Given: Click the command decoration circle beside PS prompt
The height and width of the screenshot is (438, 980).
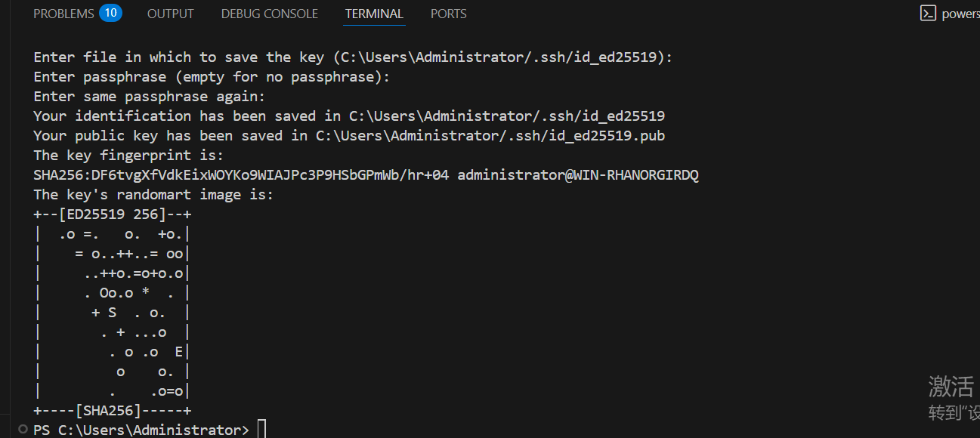Looking at the screenshot, I should pyautogui.click(x=22, y=429).
